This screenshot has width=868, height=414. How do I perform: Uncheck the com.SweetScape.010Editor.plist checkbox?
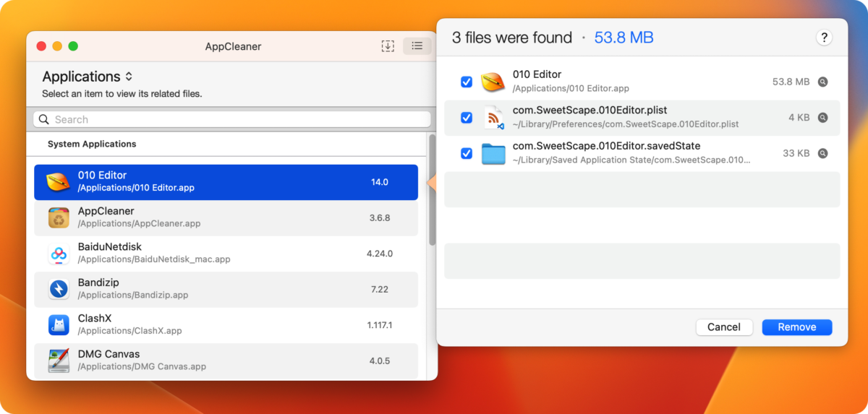467,118
